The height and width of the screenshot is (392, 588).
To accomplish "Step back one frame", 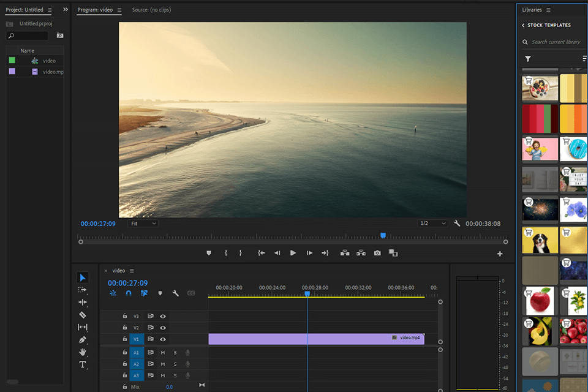I will click(x=277, y=253).
